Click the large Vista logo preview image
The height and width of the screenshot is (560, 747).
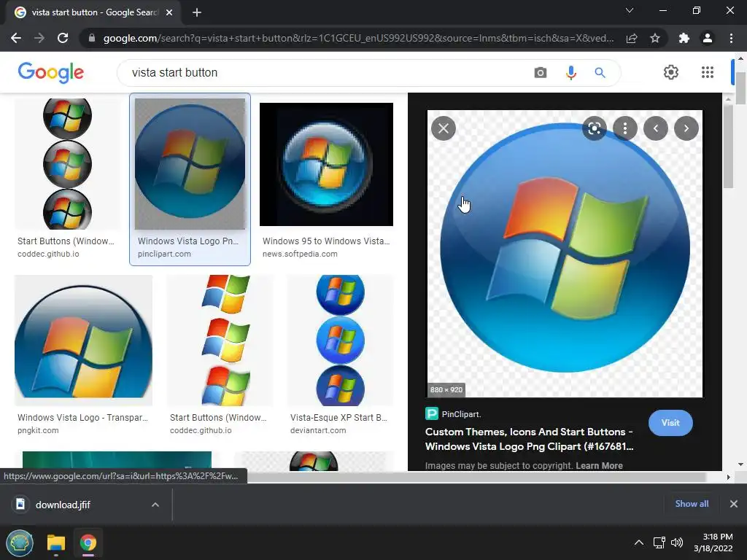pos(565,253)
